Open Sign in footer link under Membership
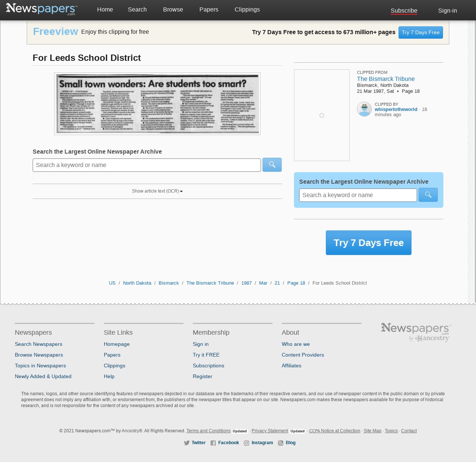 point(201,344)
